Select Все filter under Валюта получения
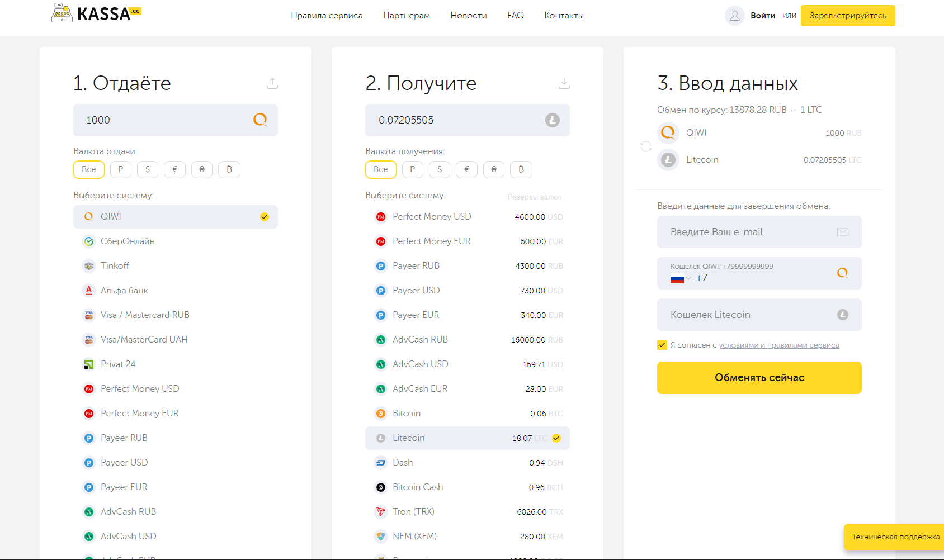This screenshot has width=944, height=560. (x=381, y=169)
